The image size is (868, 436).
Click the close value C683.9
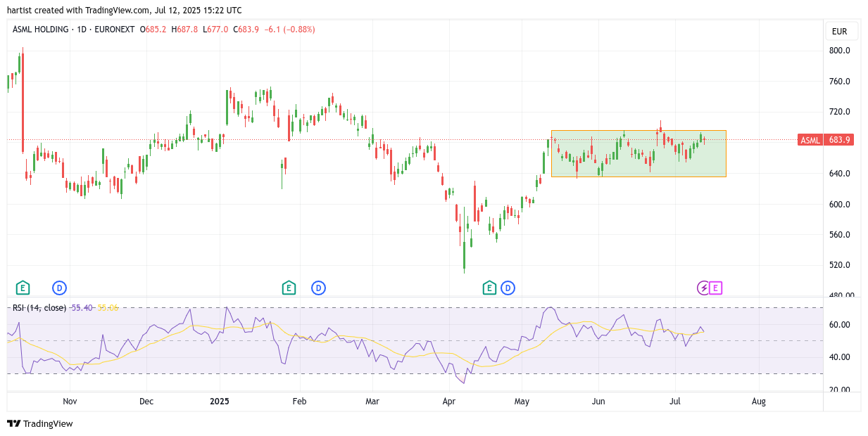click(x=245, y=30)
